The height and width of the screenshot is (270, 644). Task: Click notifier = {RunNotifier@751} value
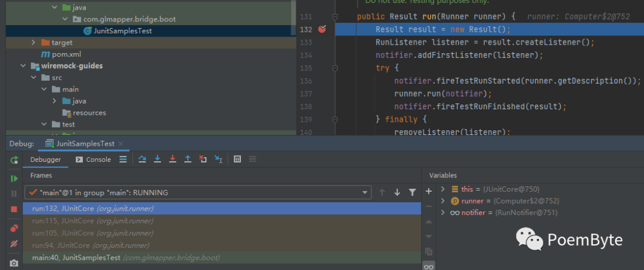[x=527, y=213]
